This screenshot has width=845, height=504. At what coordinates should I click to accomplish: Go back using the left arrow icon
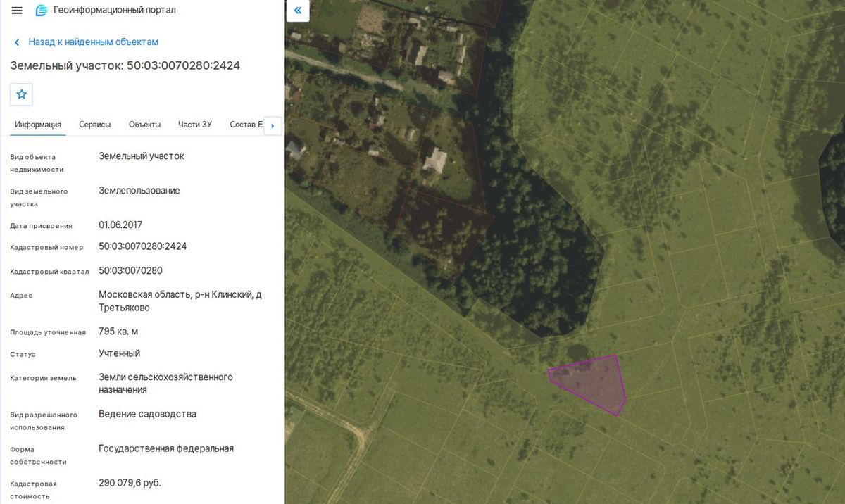pos(17,42)
